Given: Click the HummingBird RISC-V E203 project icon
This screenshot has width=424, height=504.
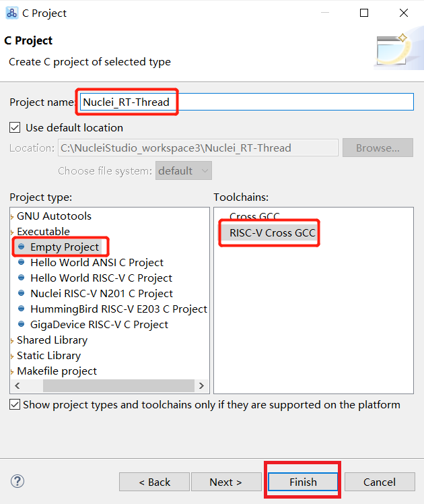Looking at the screenshot, I should click(22, 309).
